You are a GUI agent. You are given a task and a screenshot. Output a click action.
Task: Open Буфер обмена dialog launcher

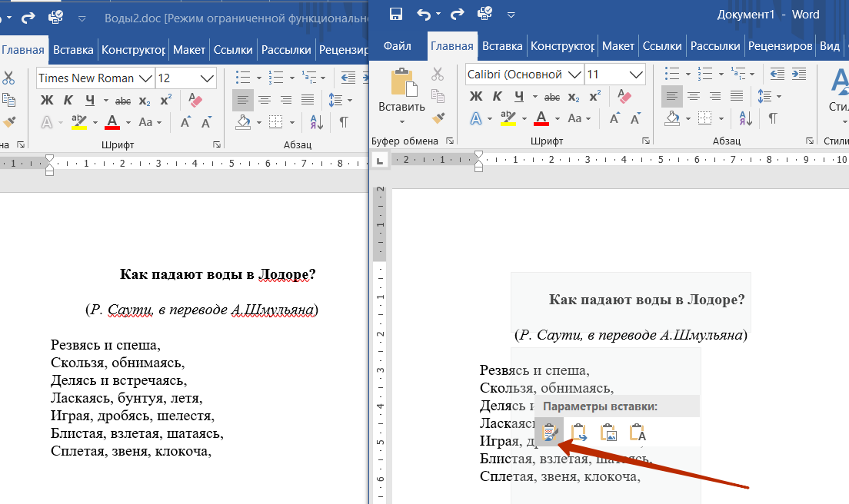(449, 141)
